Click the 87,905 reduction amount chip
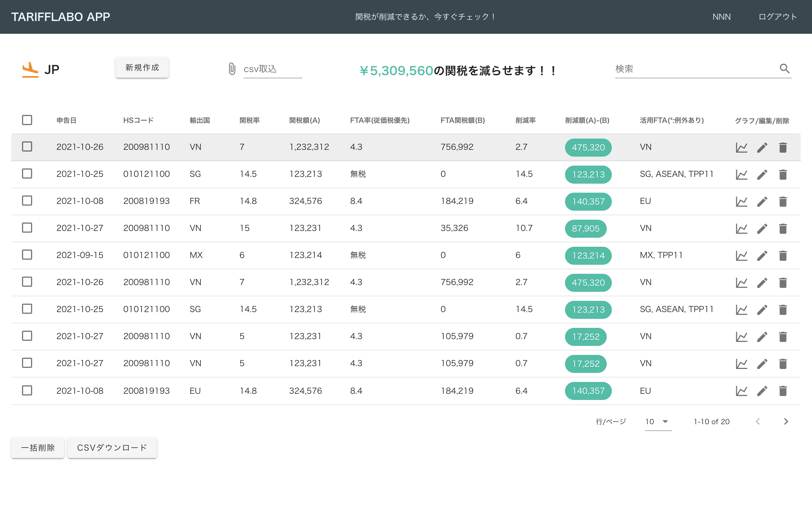The height and width of the screenshot is (507, 812). (585, 229)
